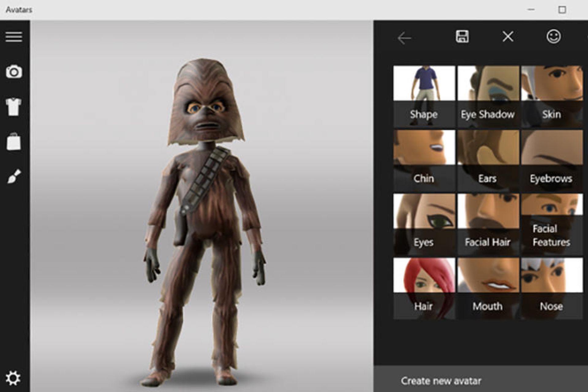
Task: Open the Hair tile
Action: pos(424,289)
